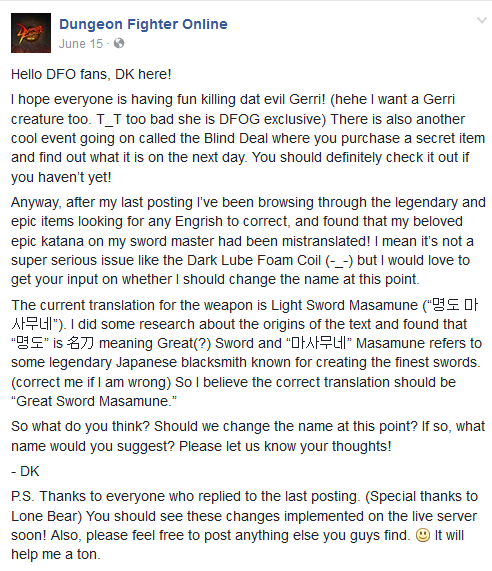Click the "- DK" signature line

click(x=25, y=471)
